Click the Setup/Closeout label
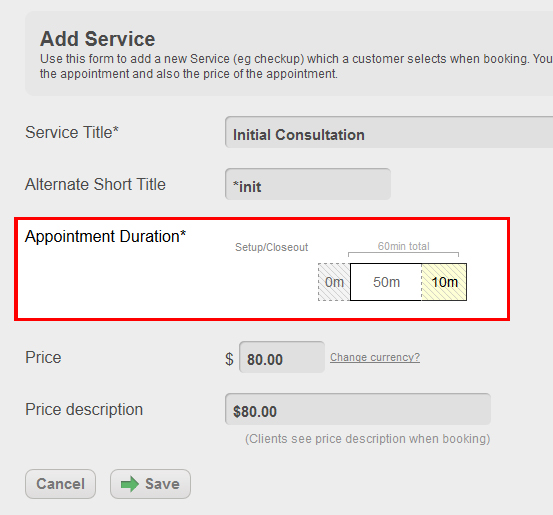 coord(272,247)
